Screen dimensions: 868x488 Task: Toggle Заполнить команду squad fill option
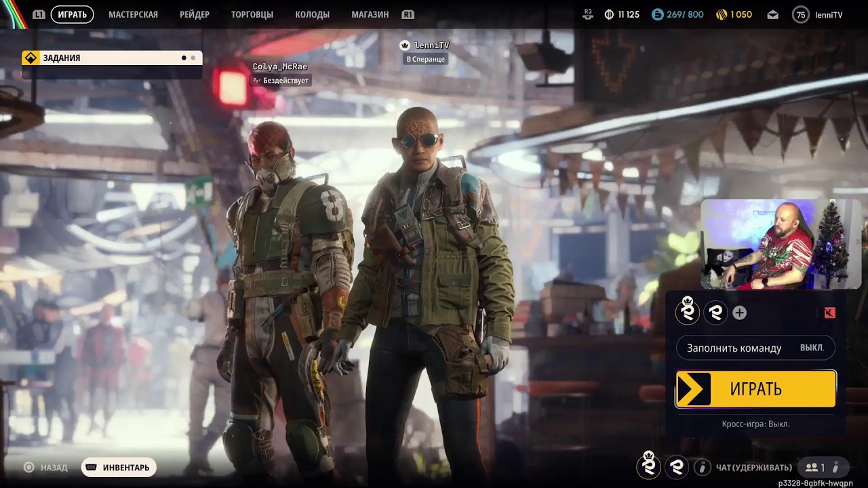pyautogui.click(x=755, y=348)
